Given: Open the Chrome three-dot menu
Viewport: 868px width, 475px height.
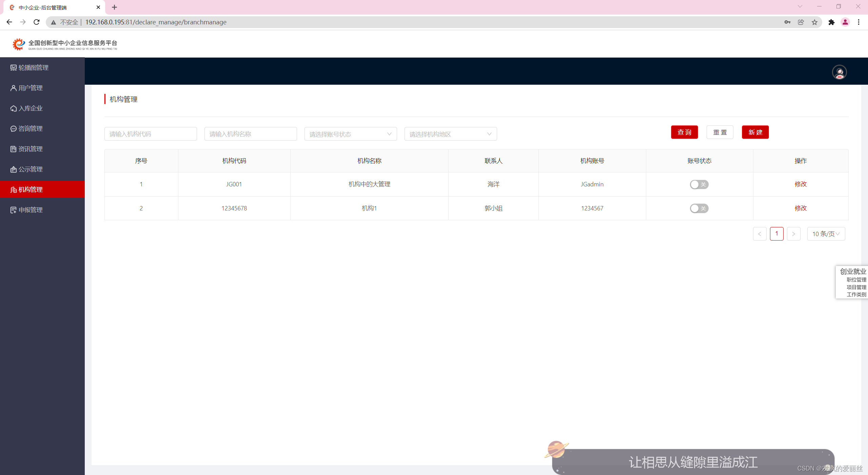Looking at the screenshot, I should [859, 22].
